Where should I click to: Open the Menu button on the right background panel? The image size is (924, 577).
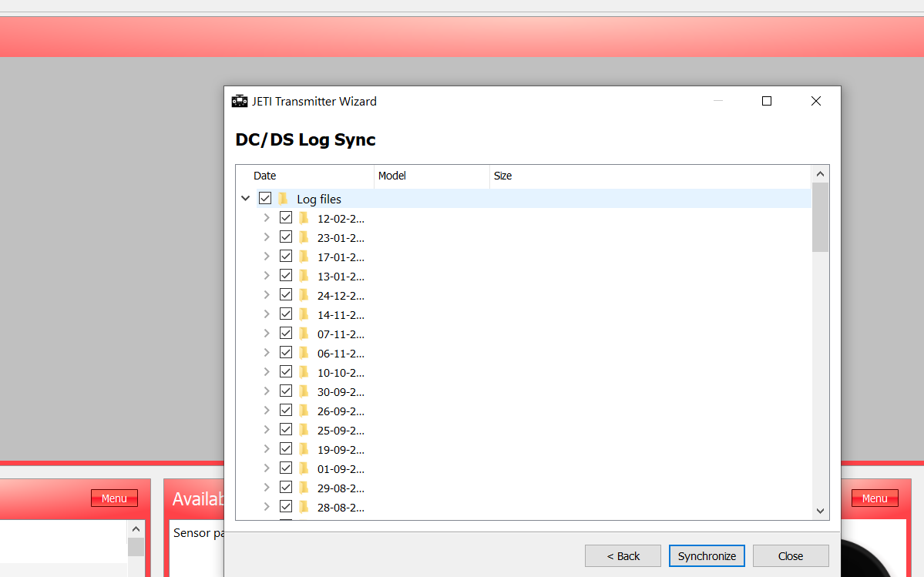(875, 498)
